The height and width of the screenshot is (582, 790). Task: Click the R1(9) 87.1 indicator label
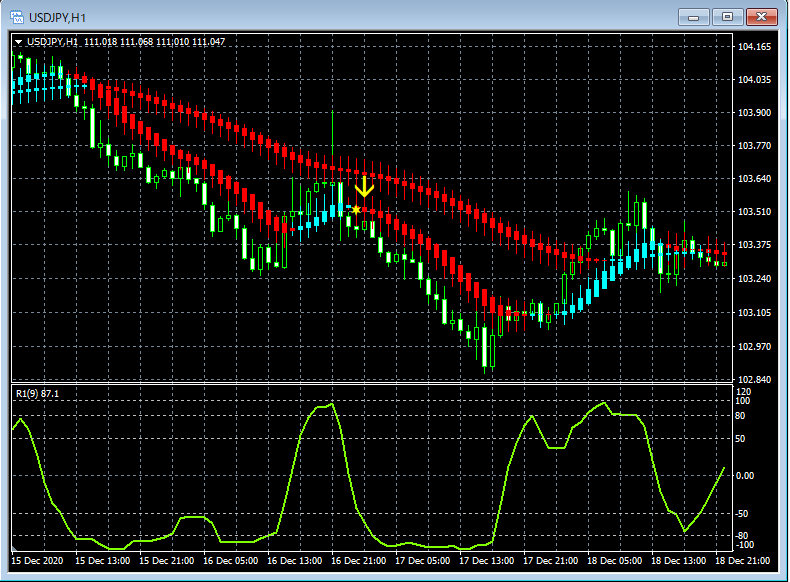coord(37,394)
